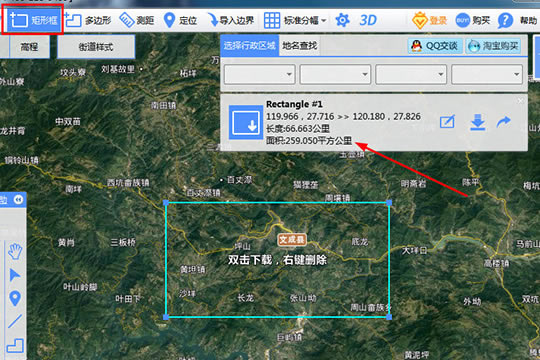Open the settings gear in toolbar
The width and height of the screenshot is (540, 360).
point(342,20)
